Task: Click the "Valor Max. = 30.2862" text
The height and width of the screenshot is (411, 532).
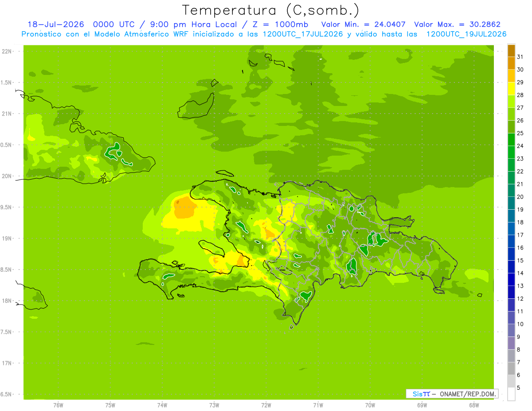Action: click(457, 24)
